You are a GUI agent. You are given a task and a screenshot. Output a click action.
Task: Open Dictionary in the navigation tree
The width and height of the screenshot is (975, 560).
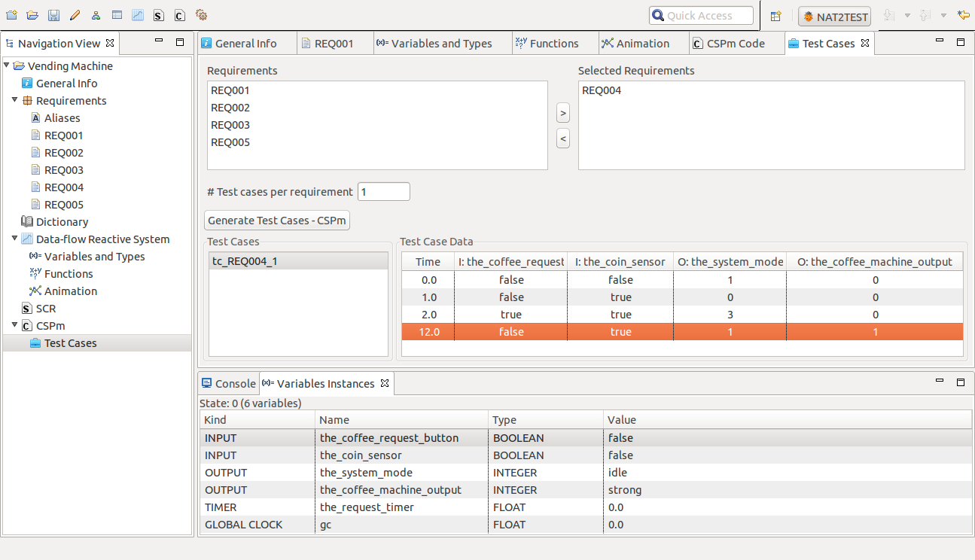(x=62, y=222)
